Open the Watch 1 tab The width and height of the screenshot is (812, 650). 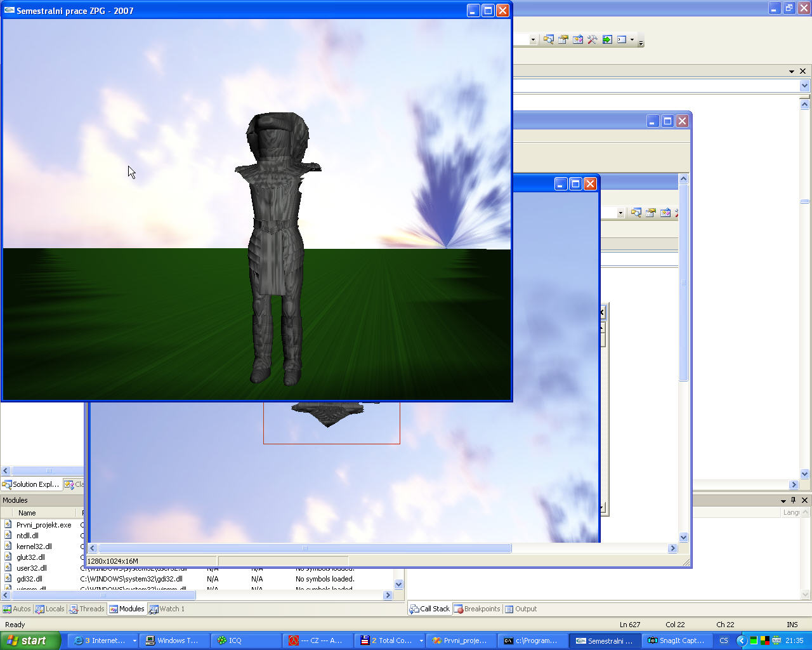coord(167,609)
